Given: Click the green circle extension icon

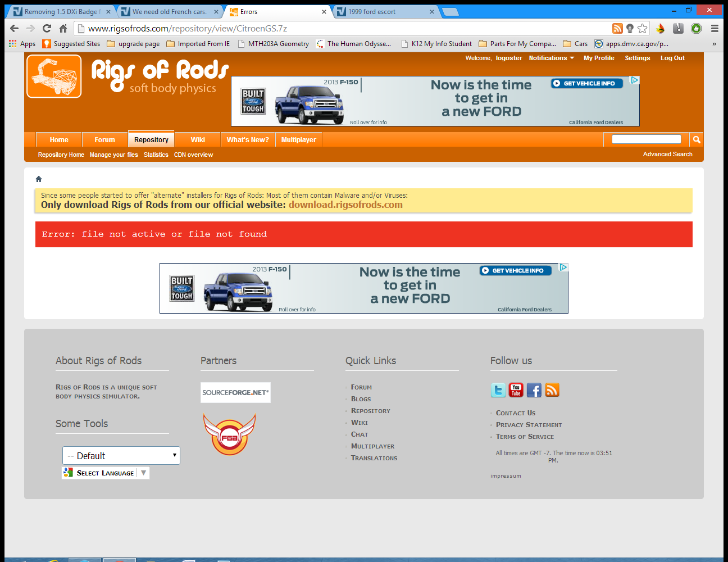Looking at the screenshot, I should [x=696, y=29].
